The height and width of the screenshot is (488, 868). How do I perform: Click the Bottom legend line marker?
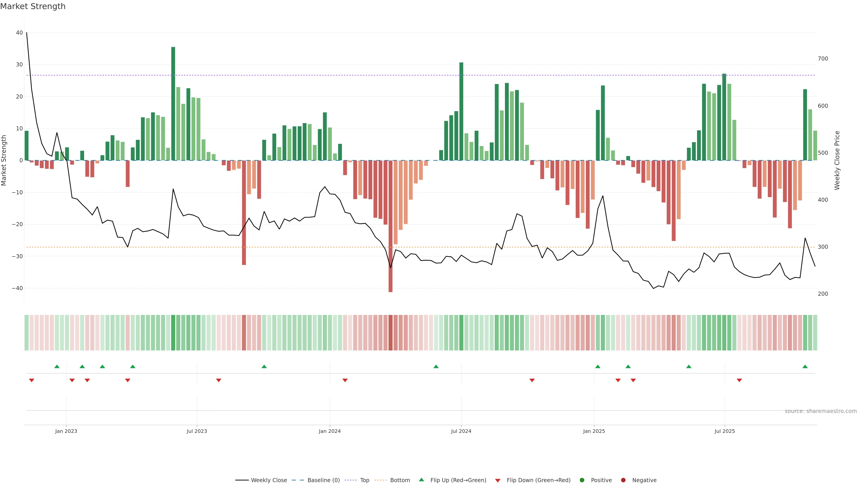pos(380,480)
